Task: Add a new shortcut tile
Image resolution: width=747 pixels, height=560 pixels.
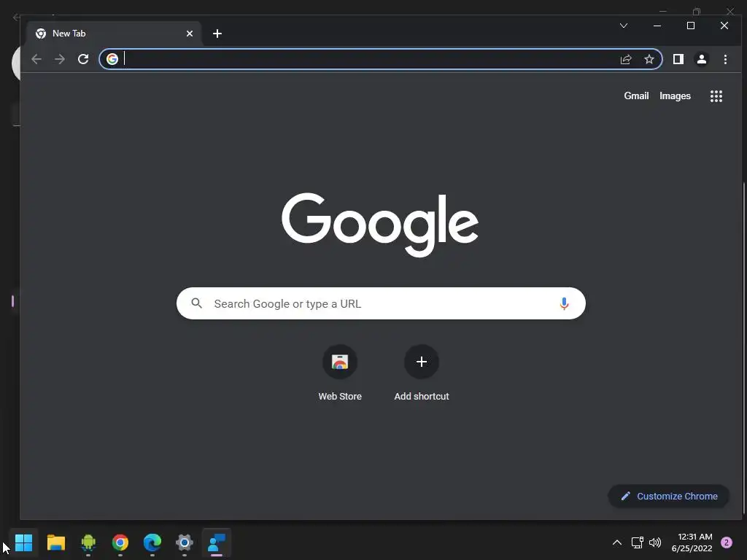Action: pos(422,373)
